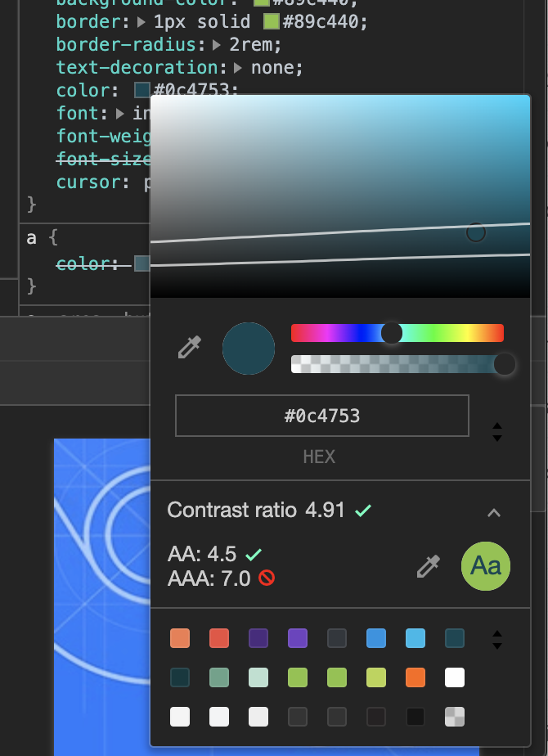Click the alpha opacity slider handle
548x756 pixels.
click(x=505, y=364)
